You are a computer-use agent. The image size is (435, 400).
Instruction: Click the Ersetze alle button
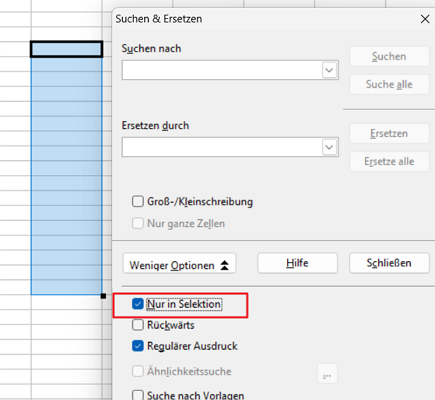pos(389,161)
